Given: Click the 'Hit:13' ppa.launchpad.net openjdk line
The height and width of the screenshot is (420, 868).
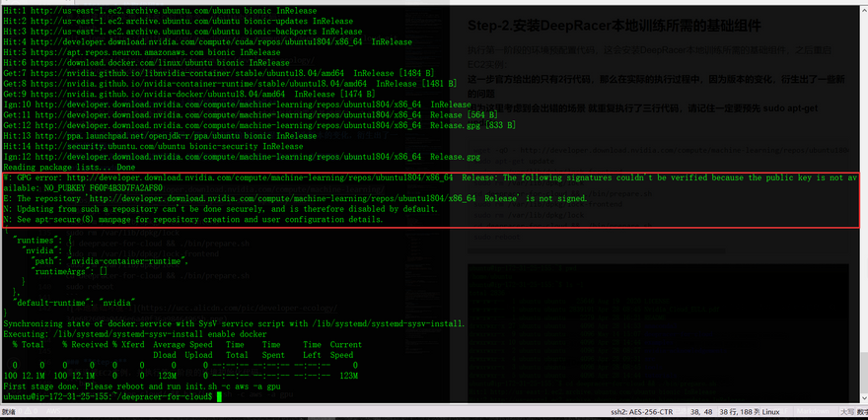Looking at the screenshot, I should coord(160,136).
